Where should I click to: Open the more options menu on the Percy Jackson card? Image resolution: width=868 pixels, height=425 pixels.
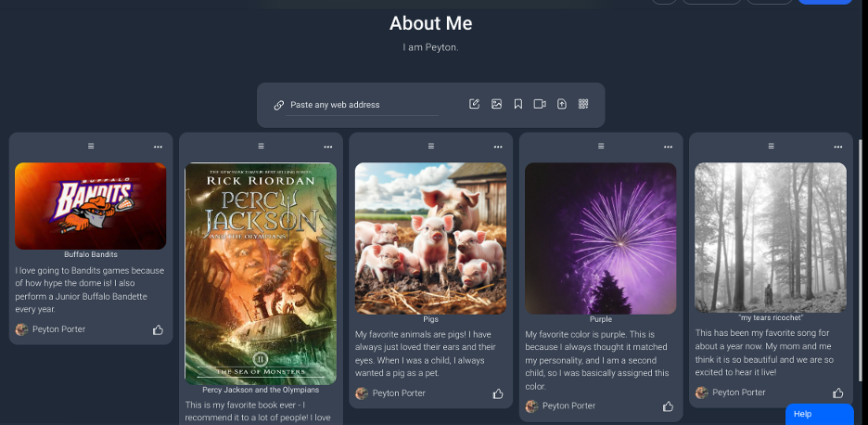click(328, 147)
